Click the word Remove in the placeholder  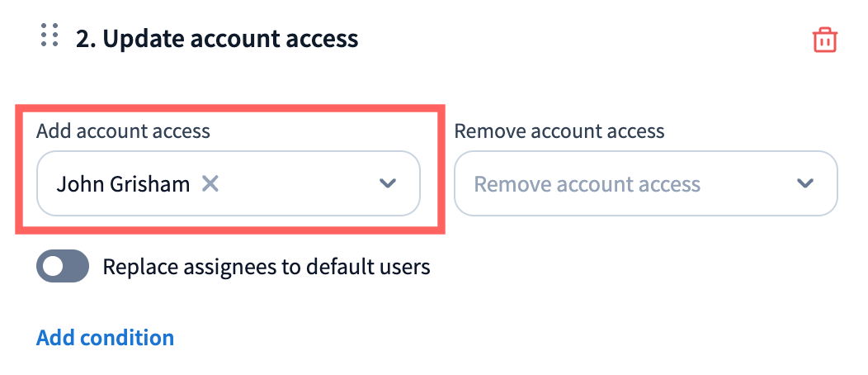(504, 183)
